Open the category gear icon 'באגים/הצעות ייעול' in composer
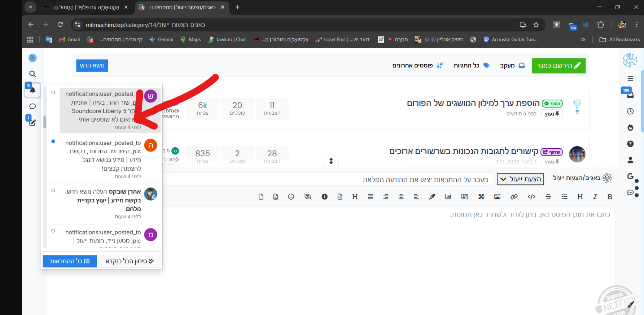This screenshot has width=644, height=315. (607, 178)
